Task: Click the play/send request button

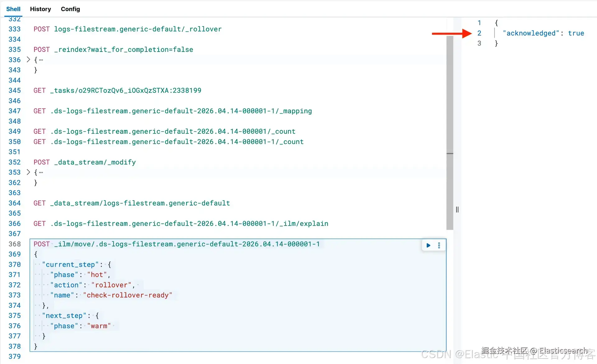Action: (428, 245)
